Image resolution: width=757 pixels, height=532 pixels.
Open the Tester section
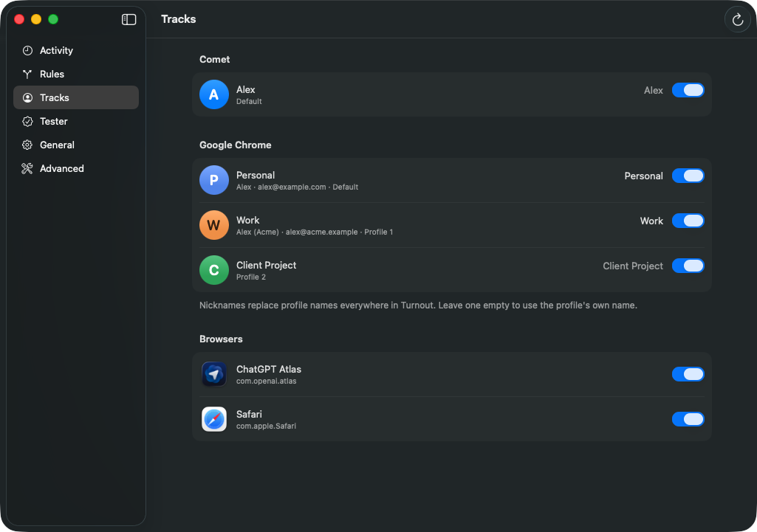[76, 121]
